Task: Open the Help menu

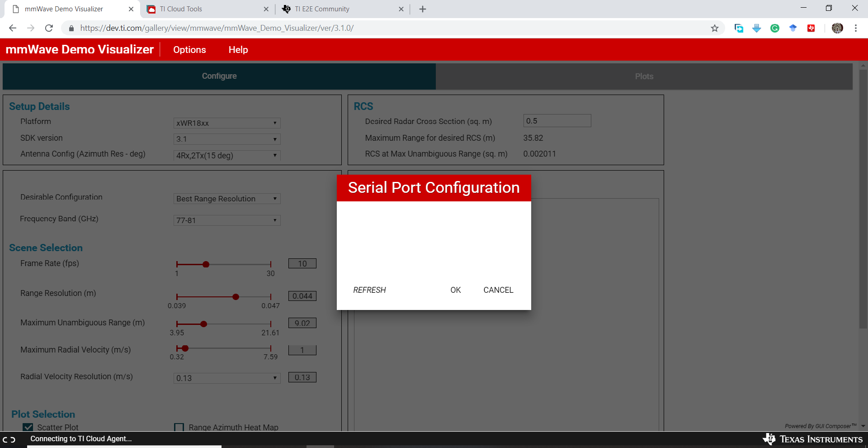Action: pos(238,50)
